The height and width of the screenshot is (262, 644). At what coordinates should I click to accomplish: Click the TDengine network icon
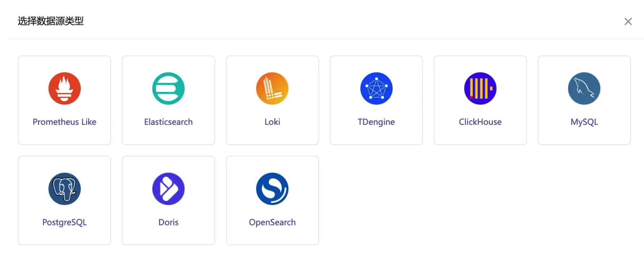pos(376,89)
